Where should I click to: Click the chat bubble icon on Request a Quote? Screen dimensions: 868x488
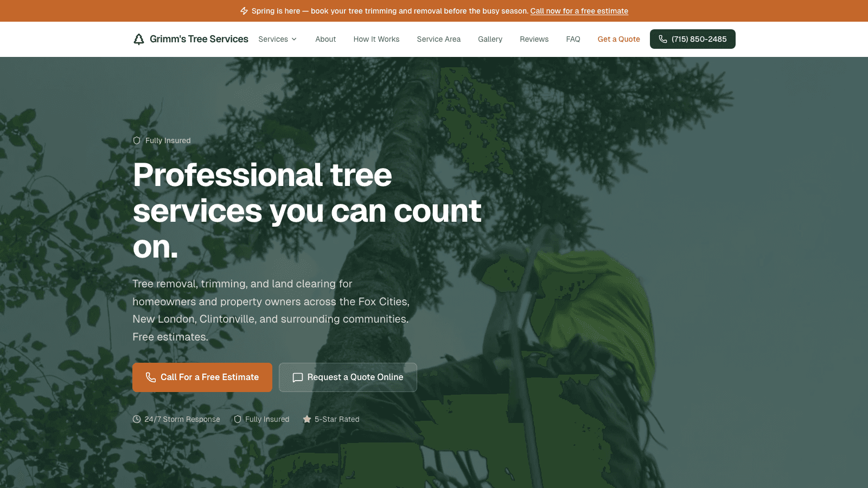coord(298,377)
